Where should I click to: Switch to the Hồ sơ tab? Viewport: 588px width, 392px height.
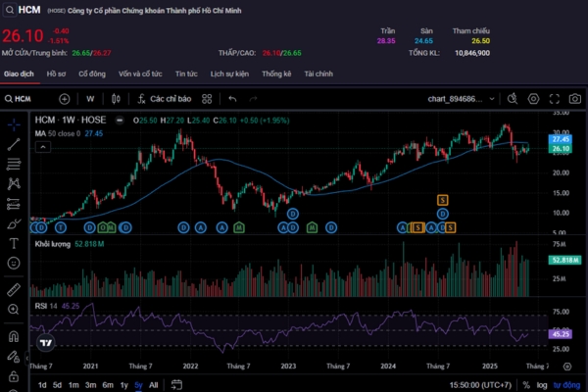(56, 73)
